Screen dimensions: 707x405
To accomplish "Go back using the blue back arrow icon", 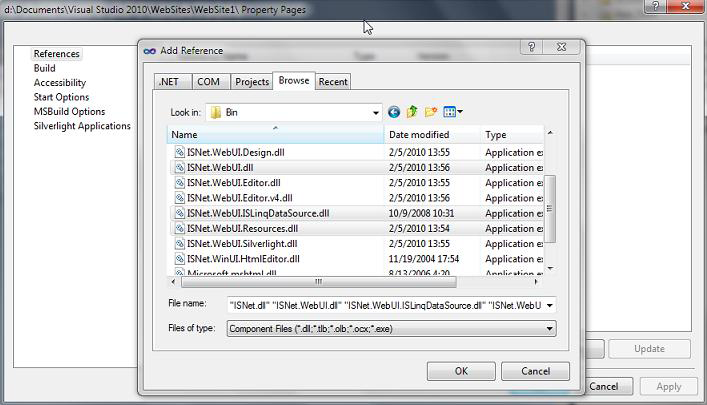I will click(x=394, y=112).
